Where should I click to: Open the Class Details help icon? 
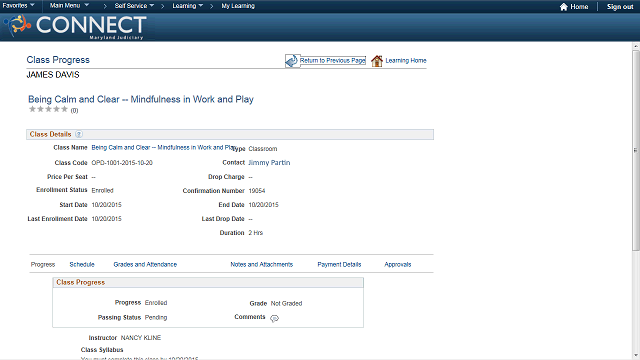click(x=79, y=134)
